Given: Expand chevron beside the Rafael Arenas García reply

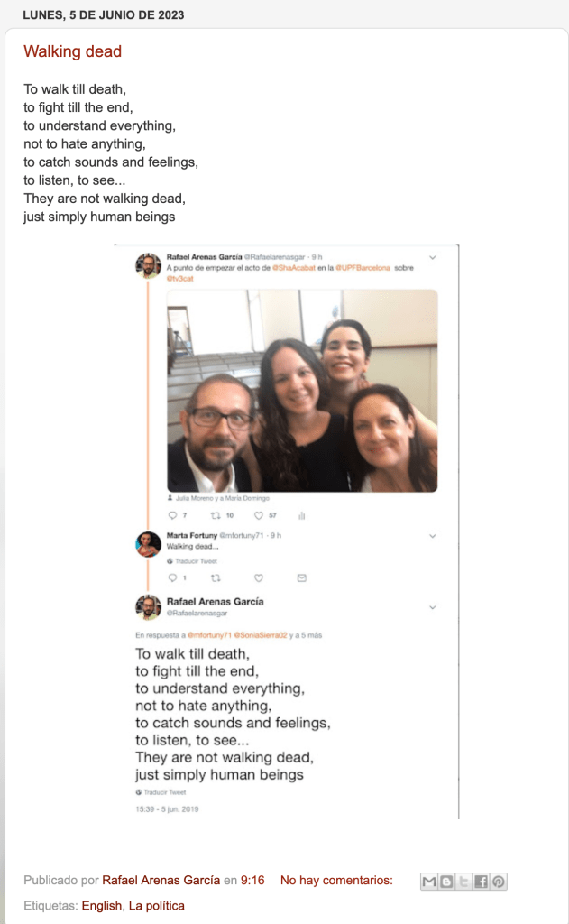Looking at the screenshot, I should [432, 607].
